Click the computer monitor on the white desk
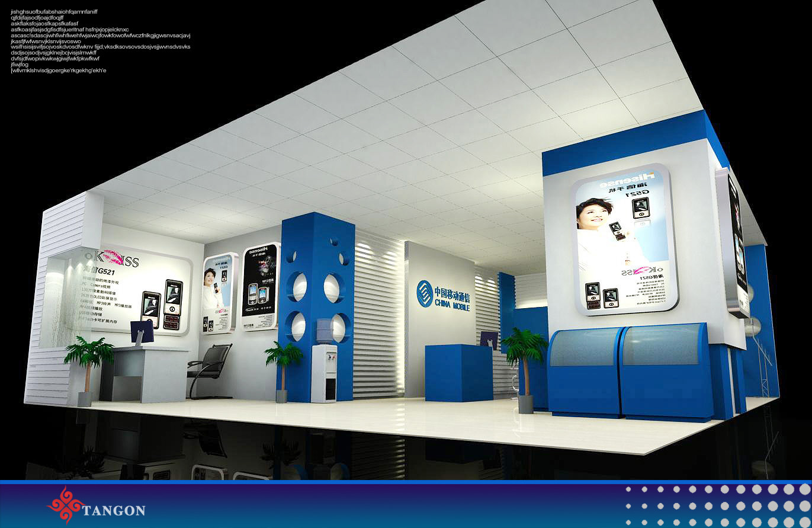This screenshot has height=528, width=812. tap(142, 333)
